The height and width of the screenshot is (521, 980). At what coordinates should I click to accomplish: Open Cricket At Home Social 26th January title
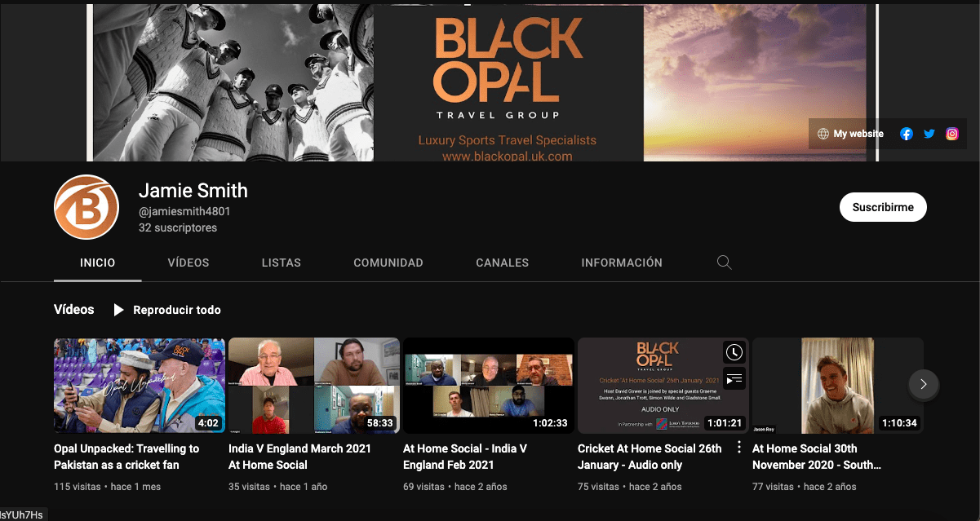(650, 457)
